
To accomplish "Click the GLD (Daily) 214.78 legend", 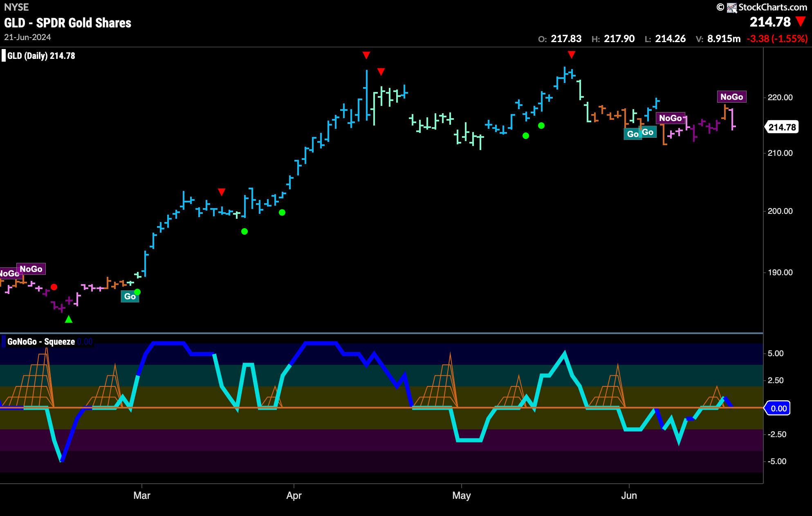I will 41,56.
